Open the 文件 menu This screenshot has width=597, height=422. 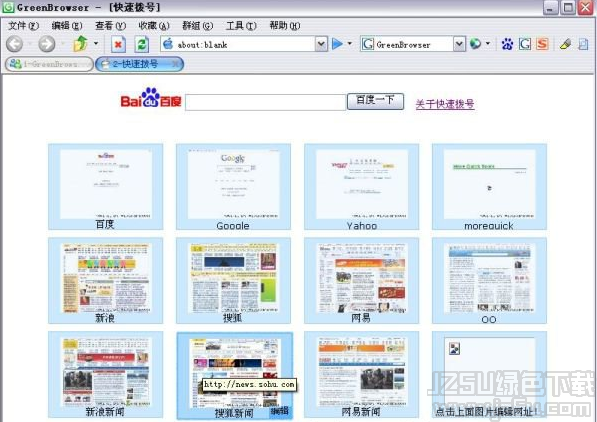pos(23,26)
